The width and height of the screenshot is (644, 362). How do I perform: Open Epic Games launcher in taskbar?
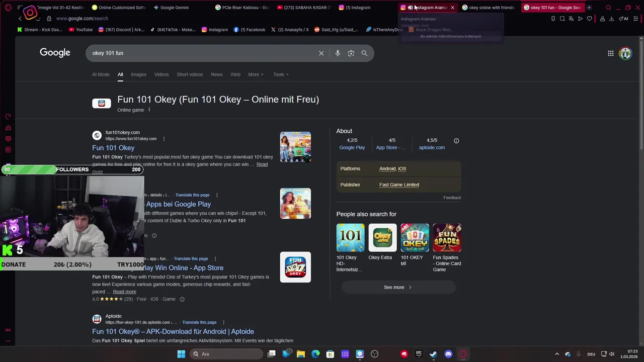coord(419,354)
